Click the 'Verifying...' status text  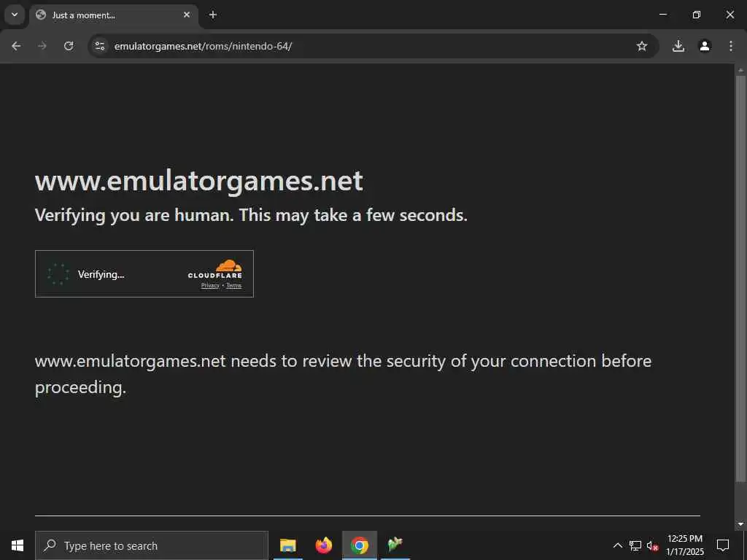[101, 274]
